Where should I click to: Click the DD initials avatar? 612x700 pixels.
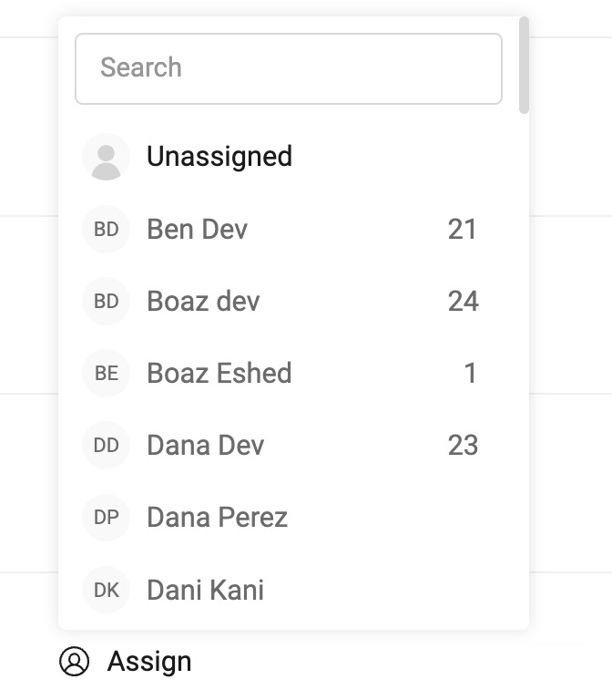(107, 445)
